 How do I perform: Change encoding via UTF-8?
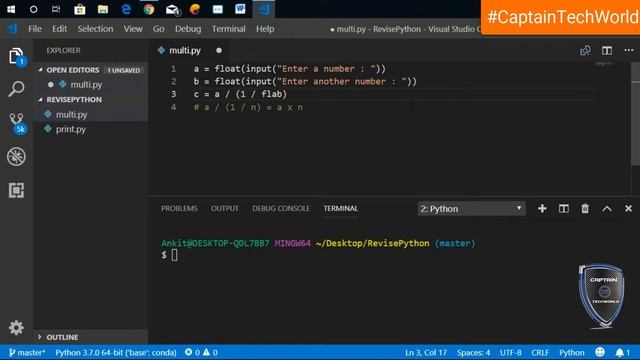pyautogui.click(x=511, y=352)
